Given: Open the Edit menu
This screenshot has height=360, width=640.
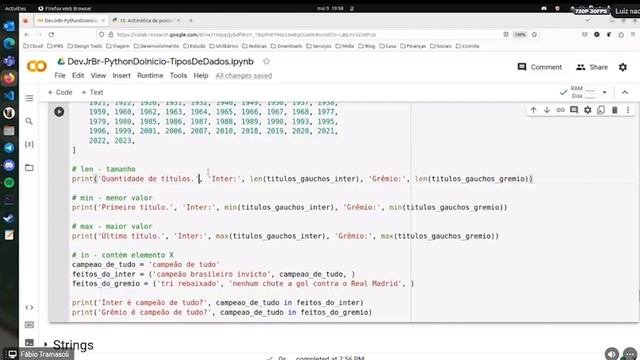Looking at the screenshot, I should click(78, 76).
